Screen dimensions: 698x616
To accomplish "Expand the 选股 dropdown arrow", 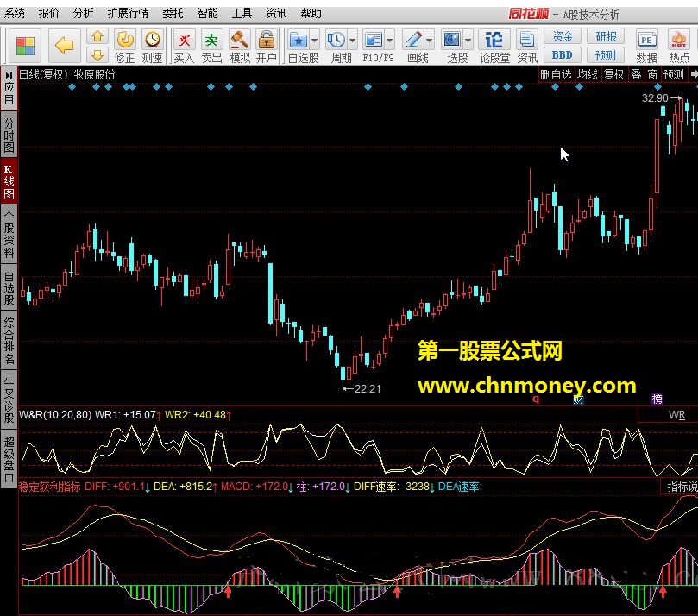I will click(x=468, y=41).
